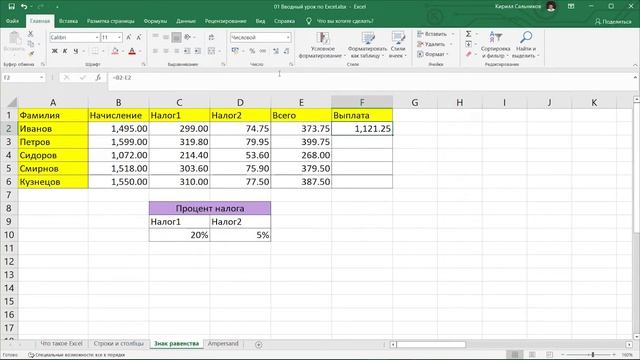Add new sheet with plus icon

pos(258,344)
